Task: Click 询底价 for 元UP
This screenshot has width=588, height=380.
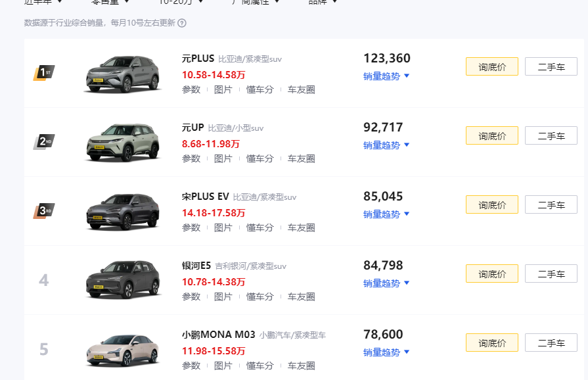Action: point(492,136)
